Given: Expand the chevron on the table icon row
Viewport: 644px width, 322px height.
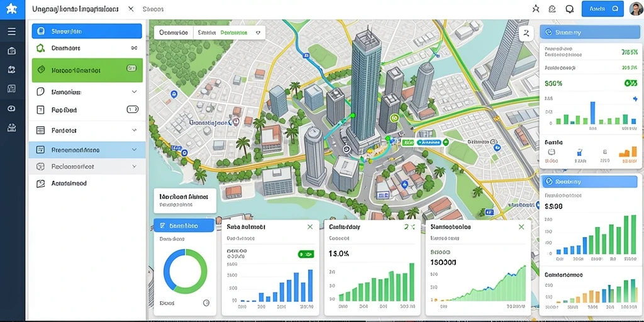Looking at the screenshot, I should pyautogui.click(x=134, y=130).
